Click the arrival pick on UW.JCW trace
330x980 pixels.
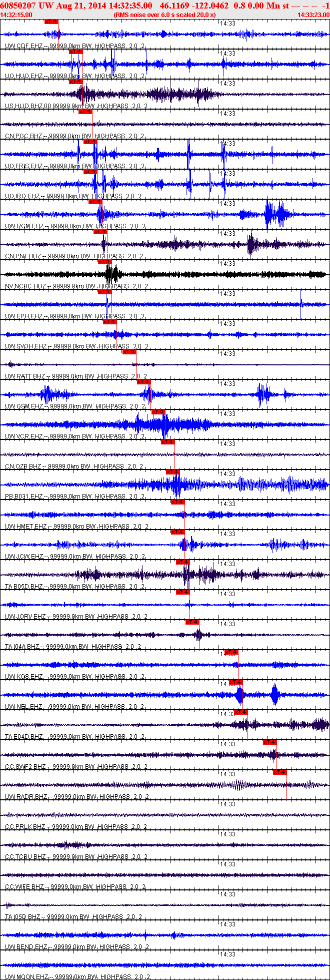pos(178,532)
